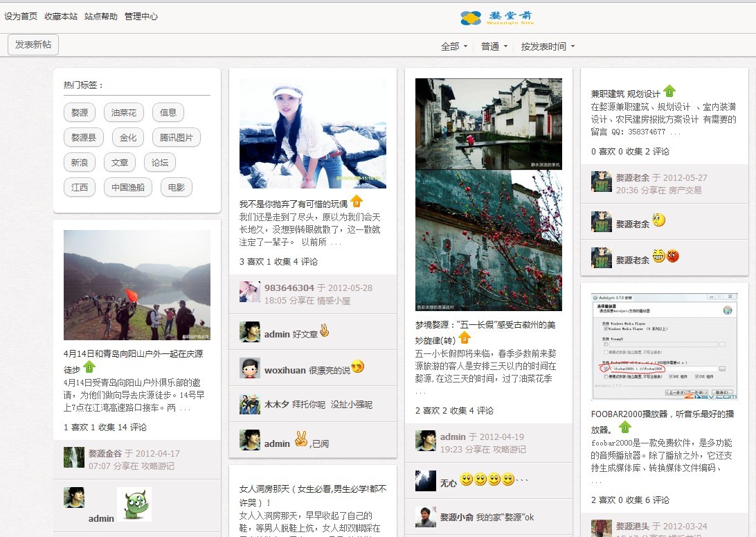
Task: Select the 新浪 hot tag
Action: [x=80, y=163]
